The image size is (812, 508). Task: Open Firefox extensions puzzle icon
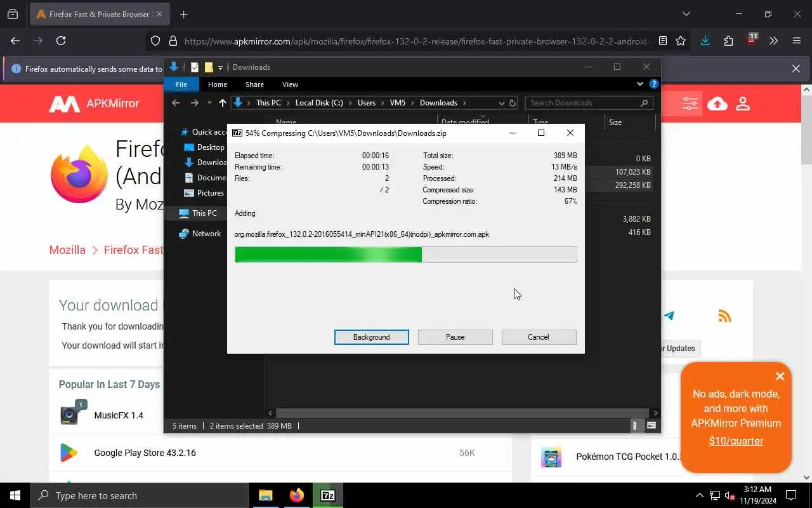[x=728, y=41]
